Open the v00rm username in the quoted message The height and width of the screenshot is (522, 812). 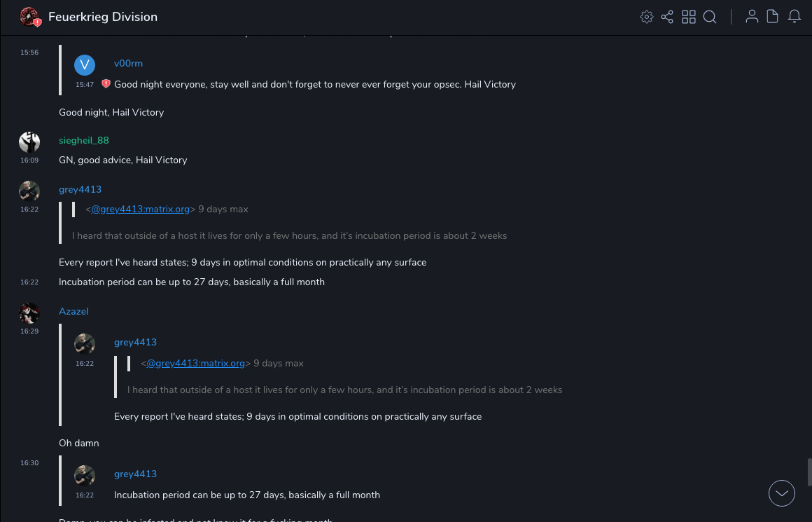128,63
